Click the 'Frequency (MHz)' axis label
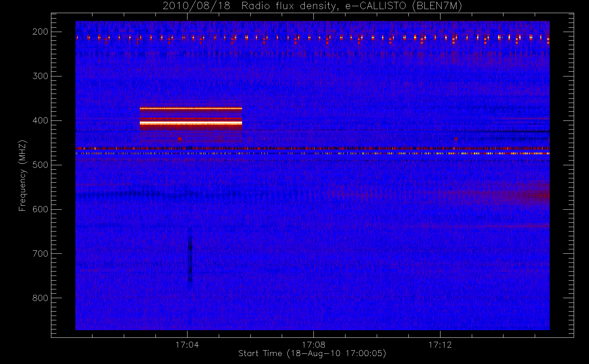The height and width of the screenshot is (364, 589). 23,175
